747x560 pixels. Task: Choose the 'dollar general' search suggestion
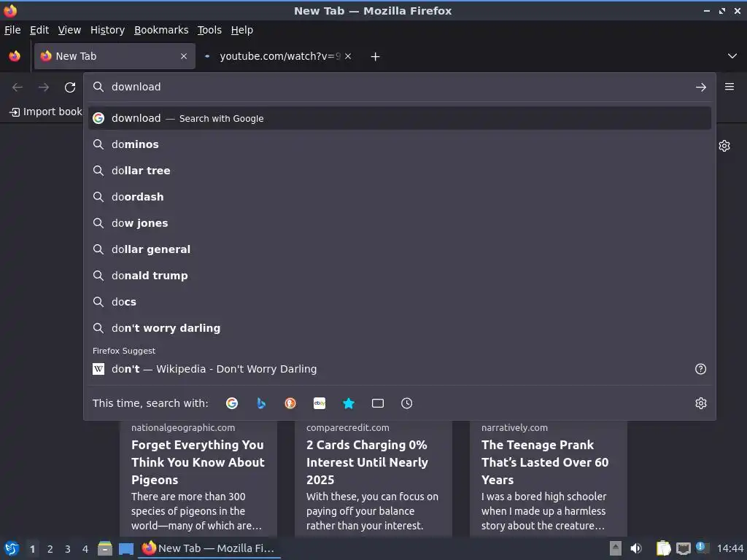tap(400, 249)
